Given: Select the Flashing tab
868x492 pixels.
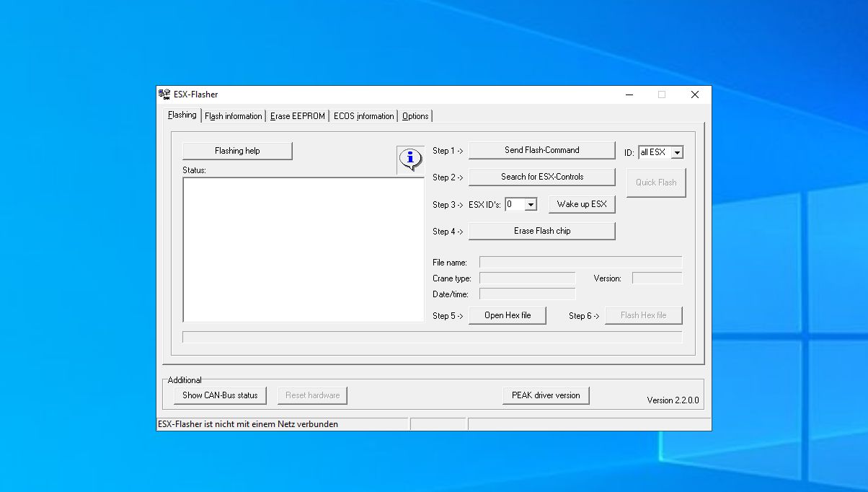Looking at the screenshot, I should coord(182,115).
